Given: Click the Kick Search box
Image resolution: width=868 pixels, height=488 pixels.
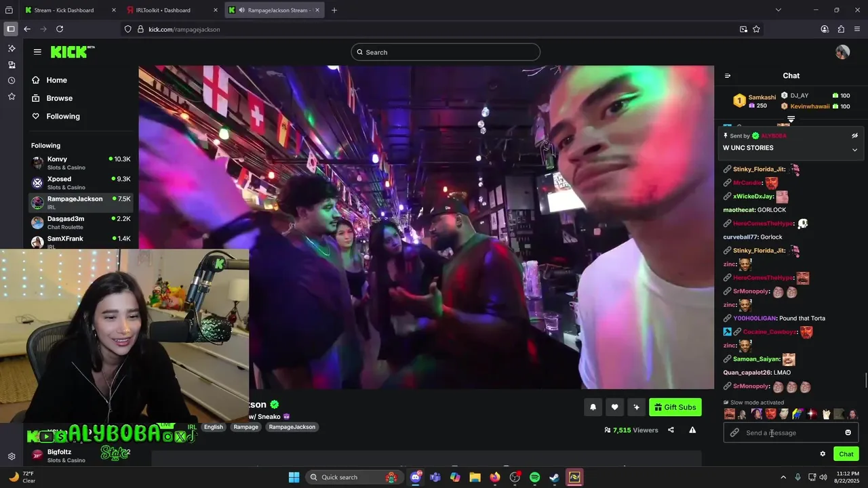Looking at the screenshot, I should (446, 52).
